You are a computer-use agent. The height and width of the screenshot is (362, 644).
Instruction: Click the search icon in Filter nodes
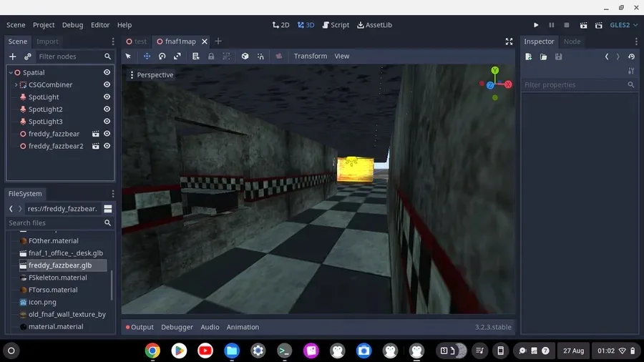pyautogui.click(x=107, y=57)
